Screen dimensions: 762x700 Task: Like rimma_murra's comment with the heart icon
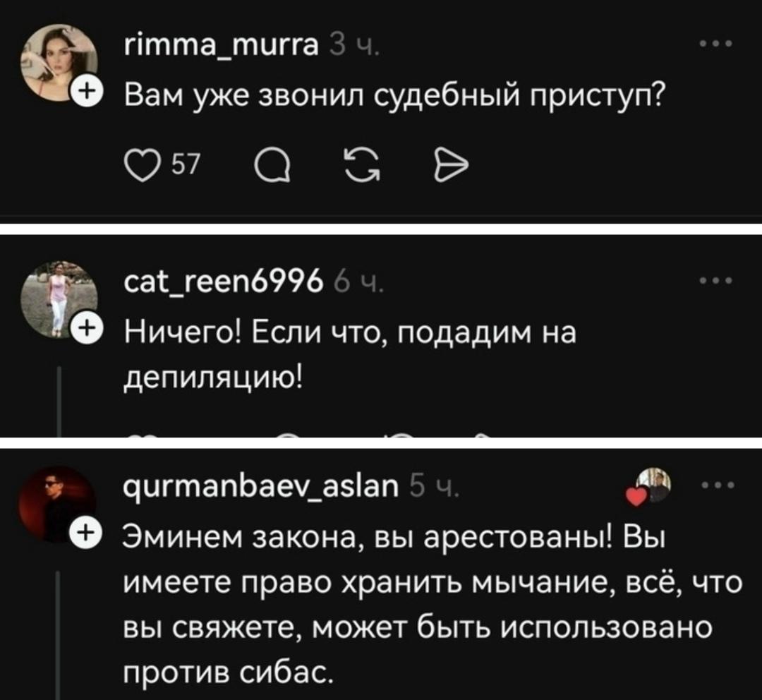tap(140, 167)
